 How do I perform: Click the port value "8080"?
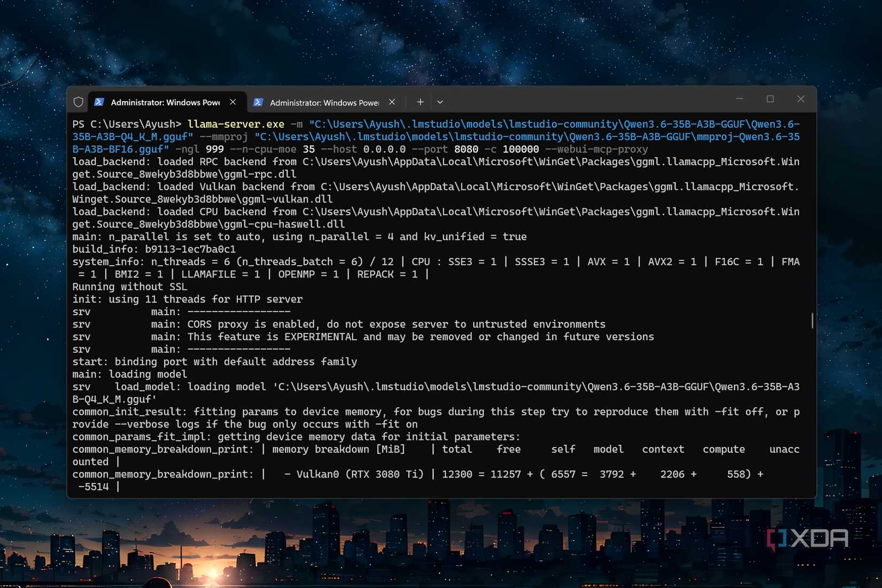(x=466, y=149)
